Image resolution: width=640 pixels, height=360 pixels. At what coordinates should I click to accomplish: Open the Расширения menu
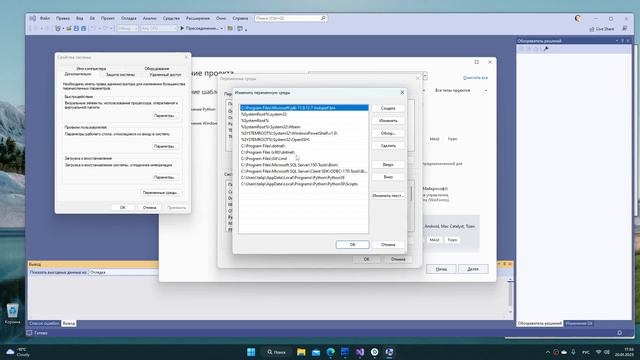198,18
